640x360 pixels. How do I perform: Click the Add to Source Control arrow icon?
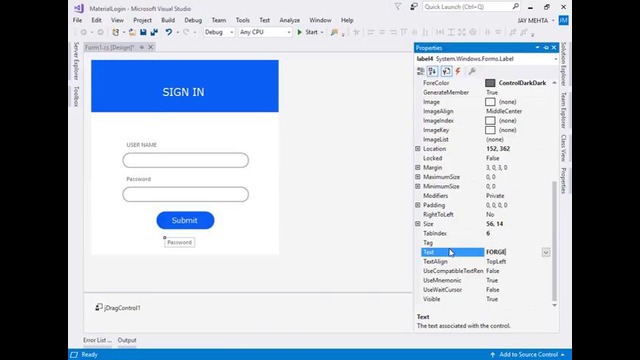493,355
